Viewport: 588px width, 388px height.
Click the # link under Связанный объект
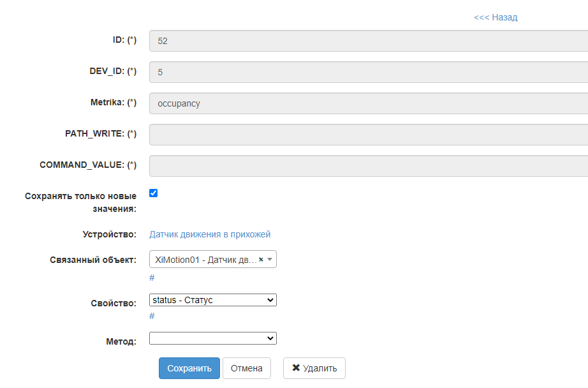coord(152,278)
